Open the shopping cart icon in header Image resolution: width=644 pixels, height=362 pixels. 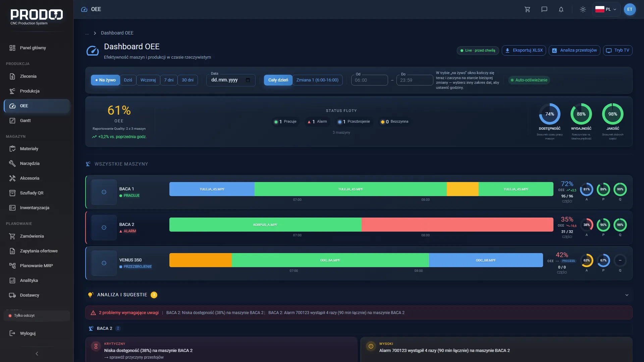(527, 9)
